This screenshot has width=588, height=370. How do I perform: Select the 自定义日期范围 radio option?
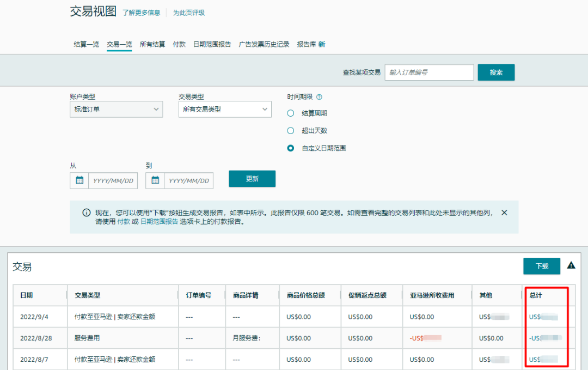click(290, 148)
